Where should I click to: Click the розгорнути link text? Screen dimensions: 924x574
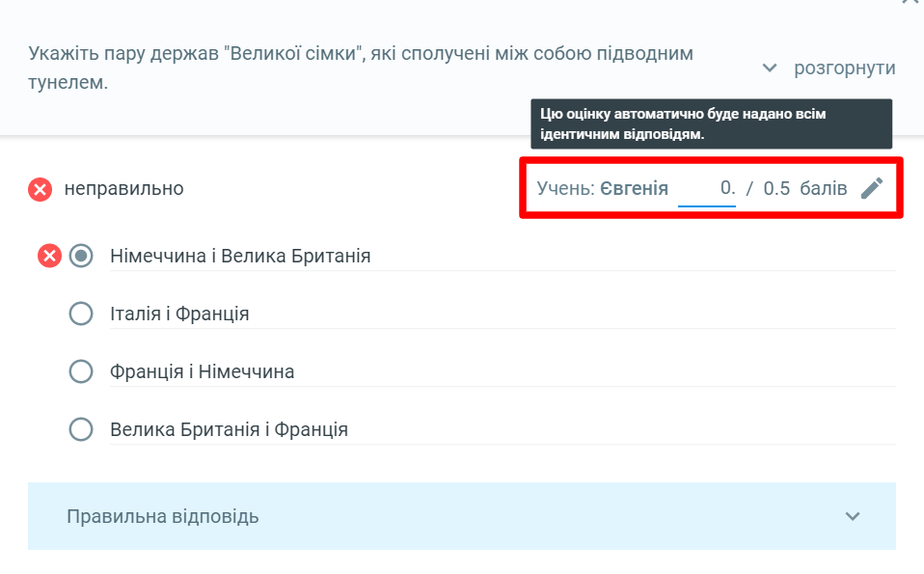[x=845, y=68]
